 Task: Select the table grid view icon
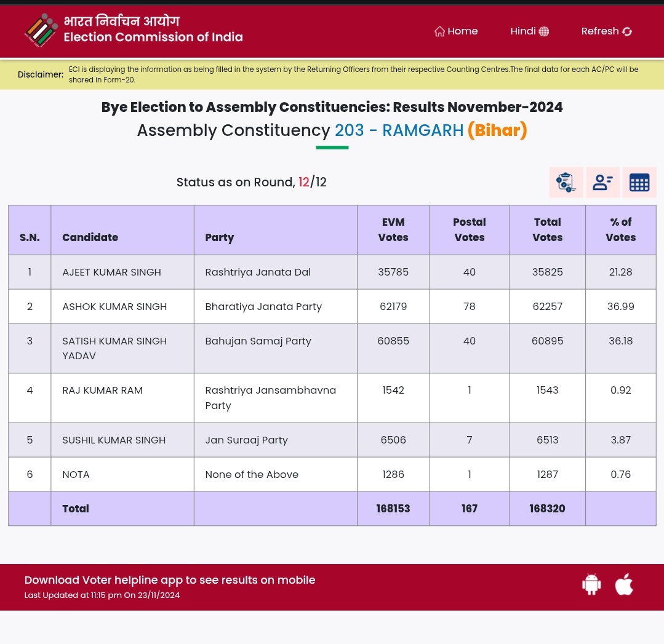coord(639,183)
